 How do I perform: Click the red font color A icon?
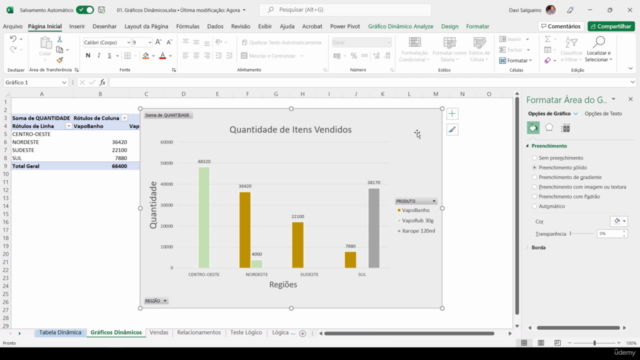tap(162, 56)
